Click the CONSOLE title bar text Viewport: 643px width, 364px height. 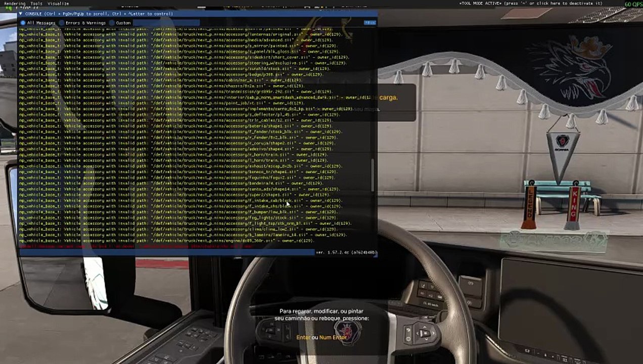(x=99, y=14)
